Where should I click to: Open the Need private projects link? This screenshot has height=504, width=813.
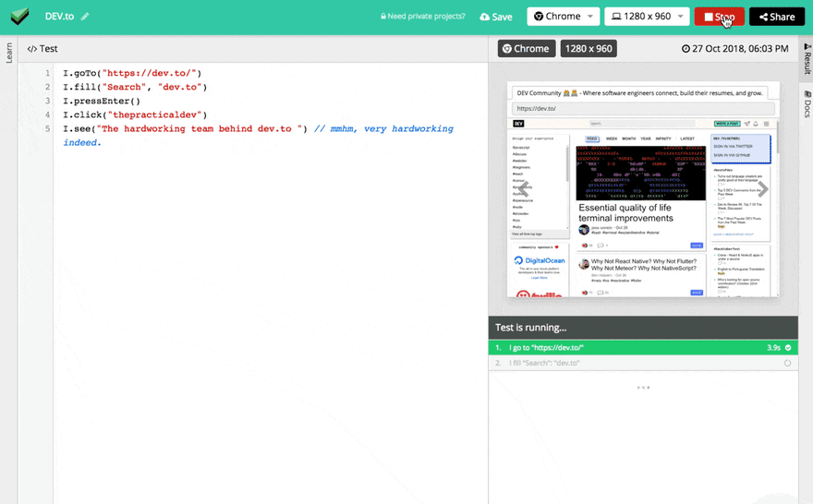click(x=422, y=17)
